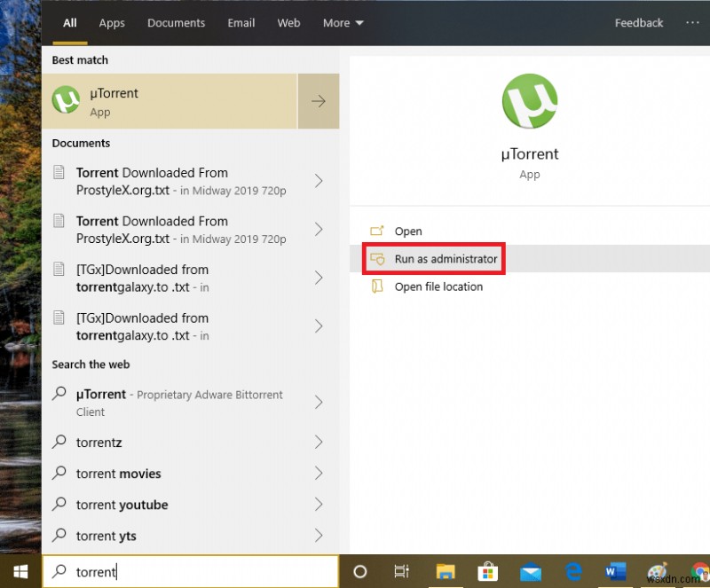
Task: Click the Windows Start button
Action: click(20, 572)
